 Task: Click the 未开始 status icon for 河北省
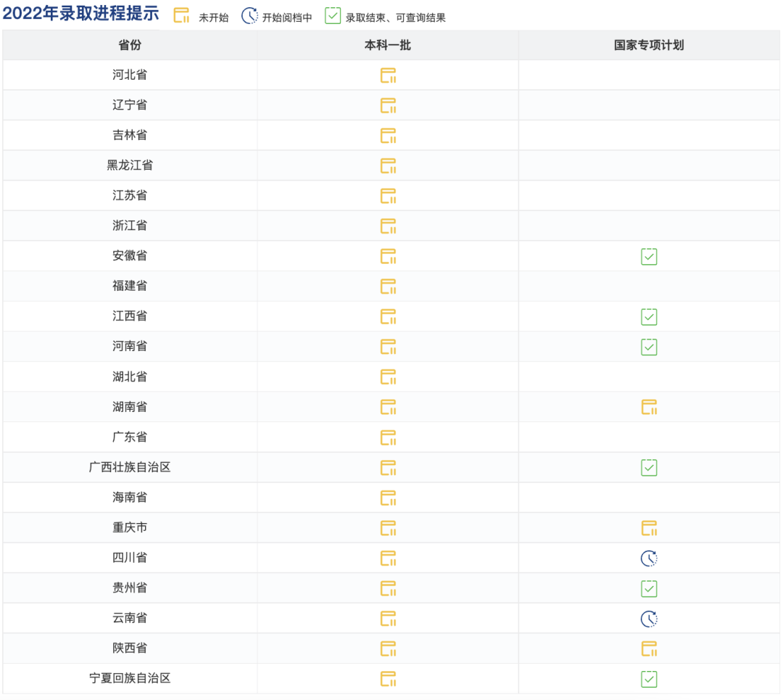click(388, 75)
